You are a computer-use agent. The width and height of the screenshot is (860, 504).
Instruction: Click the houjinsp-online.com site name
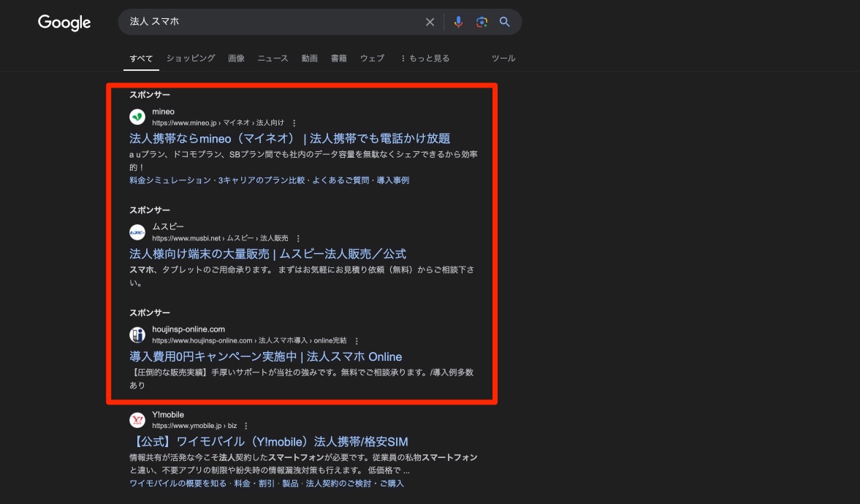coord(188,329)
